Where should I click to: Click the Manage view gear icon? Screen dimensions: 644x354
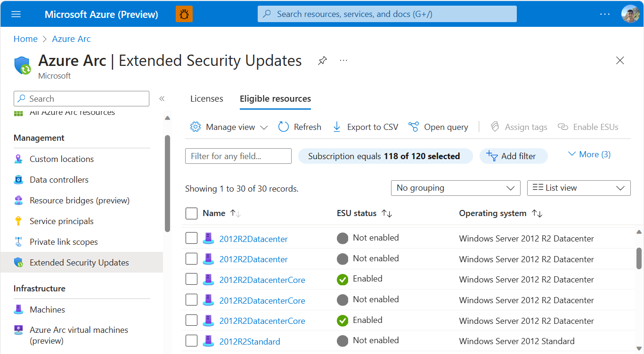[196, 127]
